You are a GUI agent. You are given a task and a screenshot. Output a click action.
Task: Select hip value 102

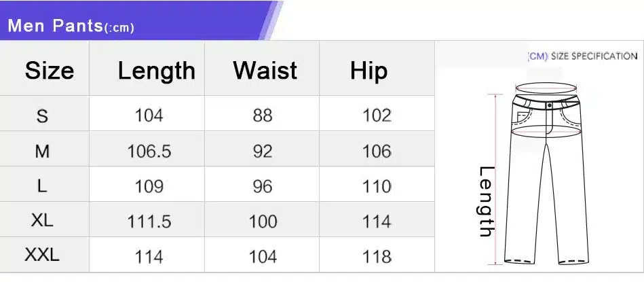[x=377, y=116]
